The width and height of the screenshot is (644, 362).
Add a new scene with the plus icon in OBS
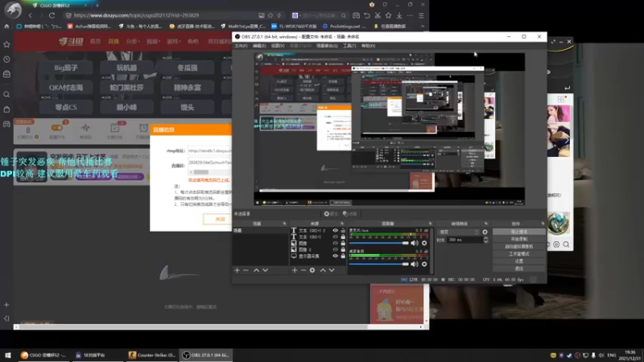coord(237,270)
